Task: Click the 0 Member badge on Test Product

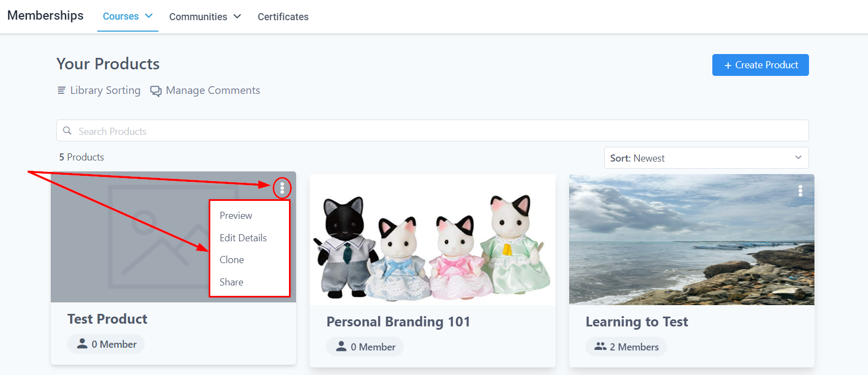Action: (x=106, y=344)
